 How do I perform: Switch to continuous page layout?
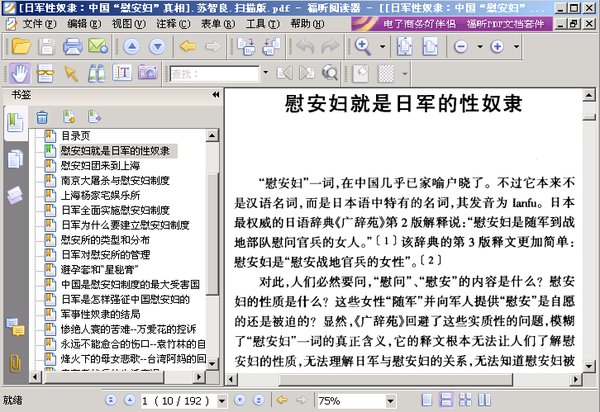(446, 400)
